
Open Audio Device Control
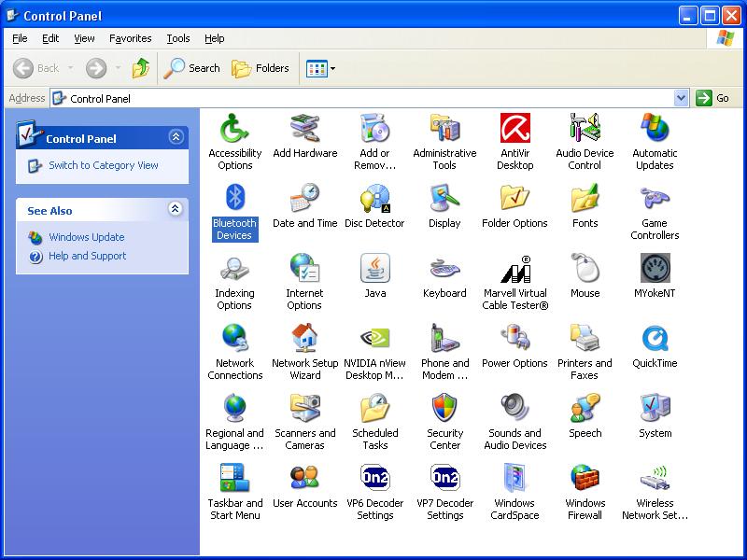coord(585,129)
